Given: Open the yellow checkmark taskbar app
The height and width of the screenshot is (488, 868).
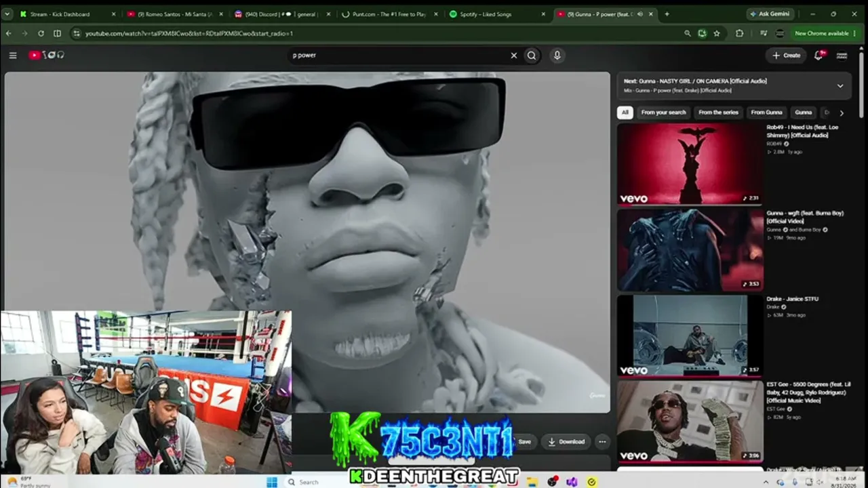Looking at the screenshot, I should pos(591,482).
